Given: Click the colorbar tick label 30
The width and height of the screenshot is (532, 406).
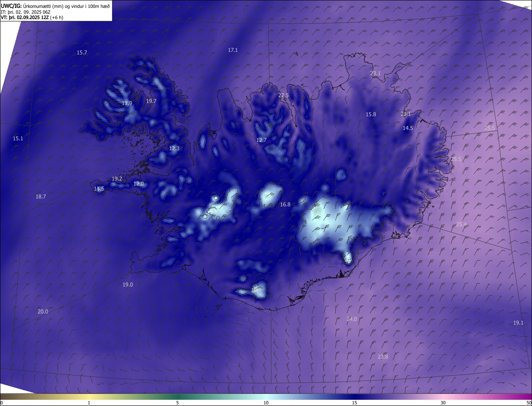Looking at the screenshot, I should (x=443, y=403).
